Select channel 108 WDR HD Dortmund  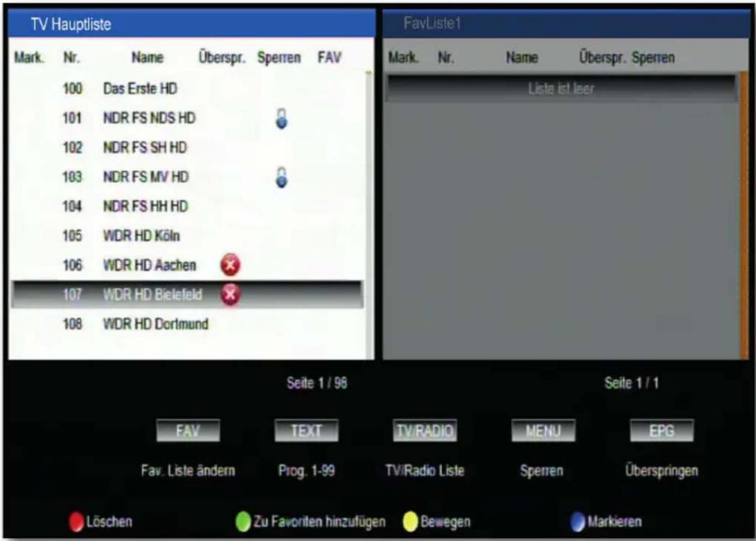click(x=187, y=324)
